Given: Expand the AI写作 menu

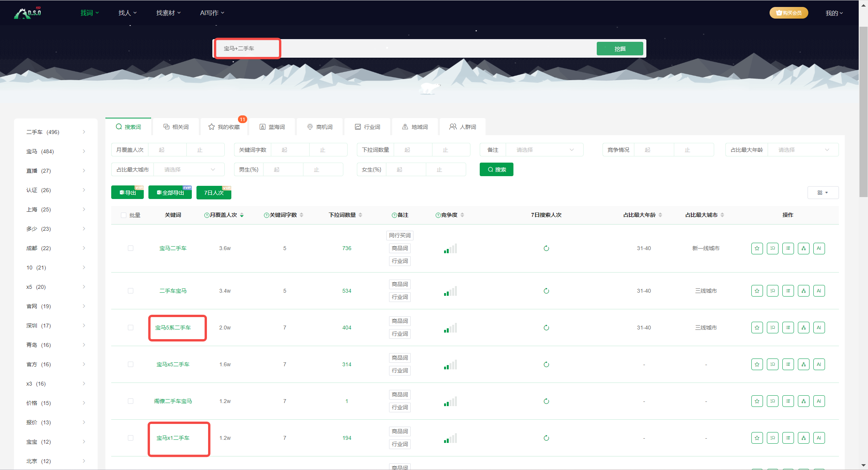Looking at the screenshot, I should click(x=212, y=13).
